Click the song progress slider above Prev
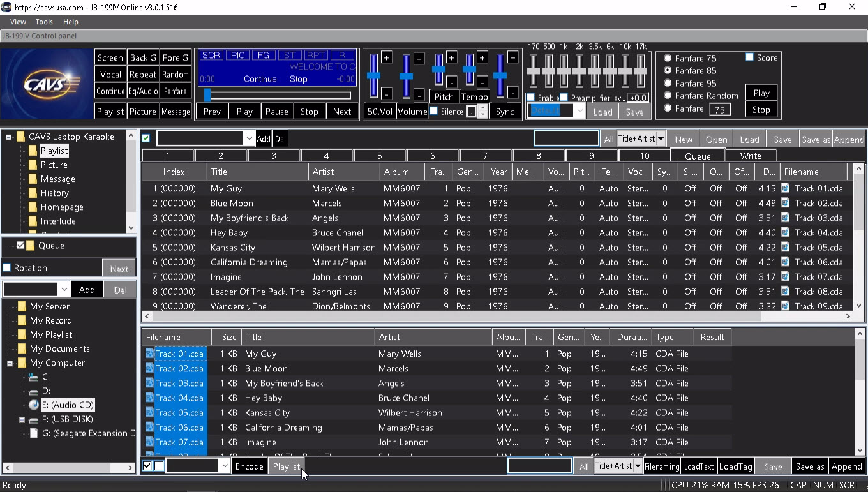 click(277, 95)
